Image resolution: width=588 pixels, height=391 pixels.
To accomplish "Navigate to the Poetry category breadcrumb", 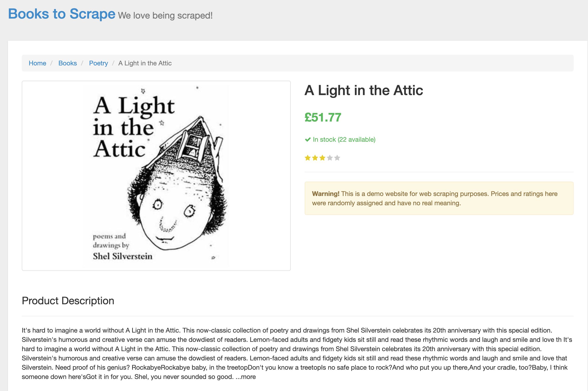I will tap(99, 63).
